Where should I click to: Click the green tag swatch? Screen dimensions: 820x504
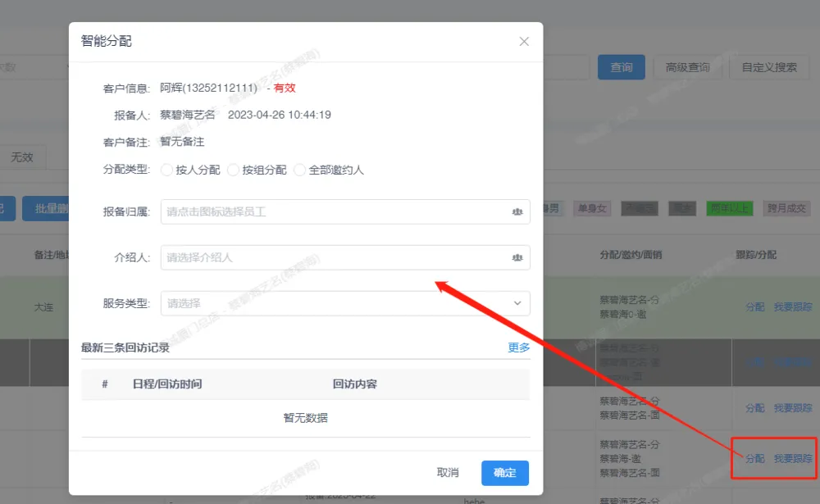(729, 208)
